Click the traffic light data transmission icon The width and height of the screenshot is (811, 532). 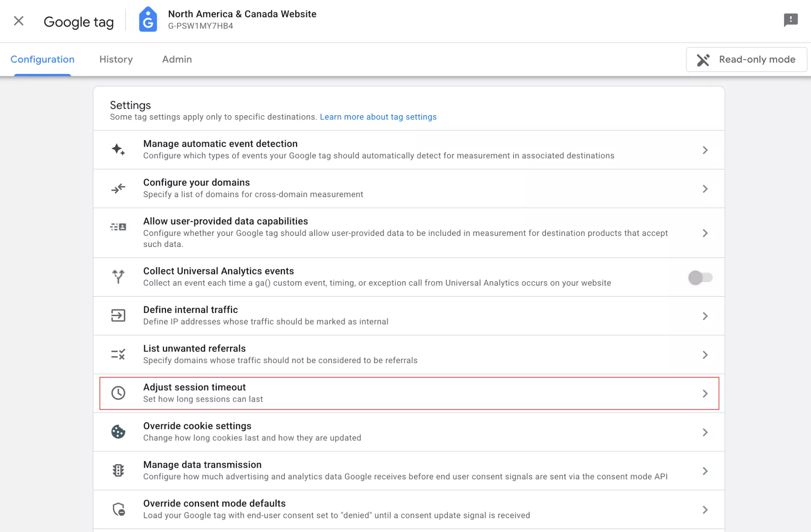(118, 470)
